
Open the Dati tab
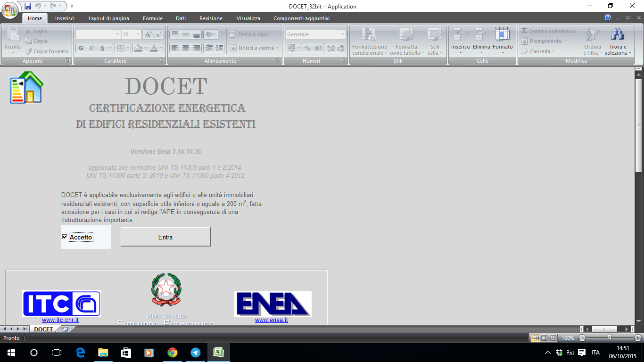click(181, 18)
